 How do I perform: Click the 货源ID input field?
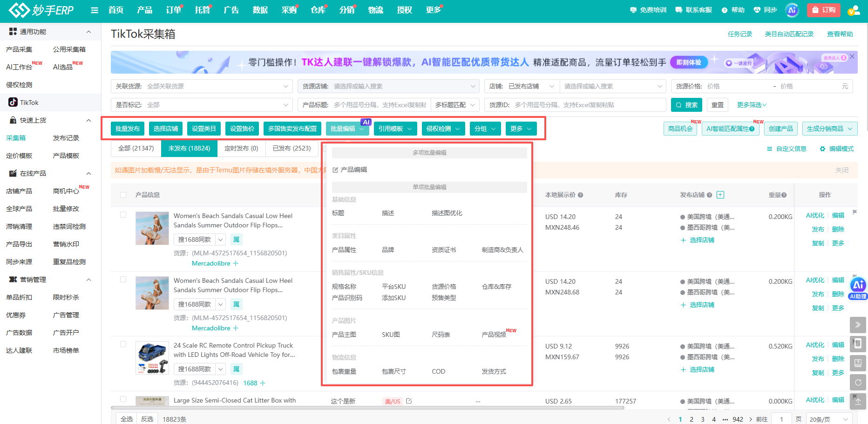coord(575,105)
